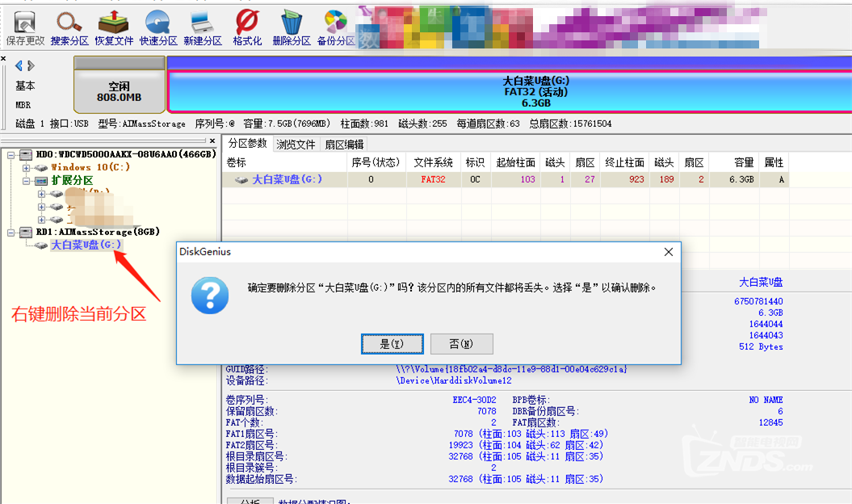Click the 0C identifier cell
852x504 pixels.
(x=475, y=179)
